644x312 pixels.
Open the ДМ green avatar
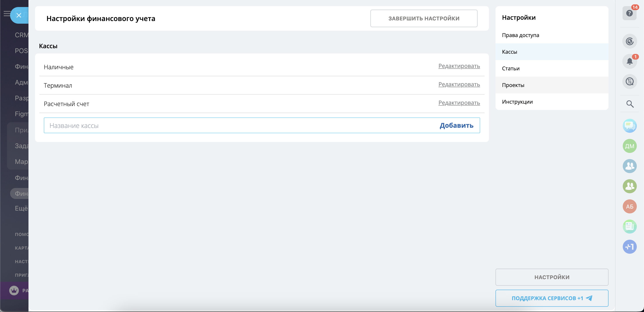(629, 146)
